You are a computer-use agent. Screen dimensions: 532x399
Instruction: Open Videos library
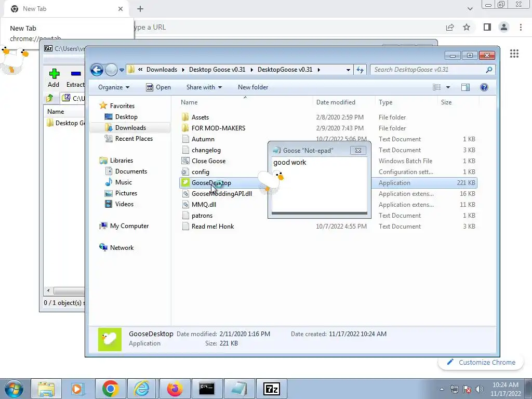pyautogui.click(x=124, y=204)
